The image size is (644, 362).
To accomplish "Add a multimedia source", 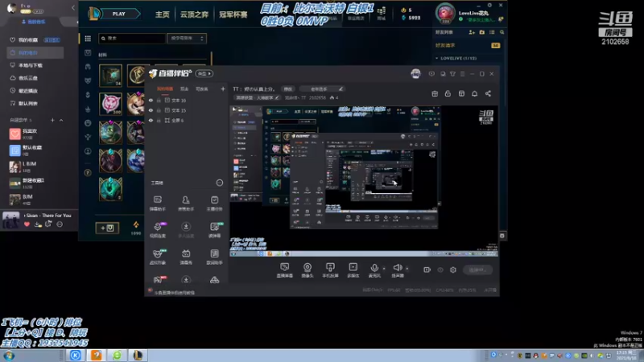I will (x=353, y=270).
